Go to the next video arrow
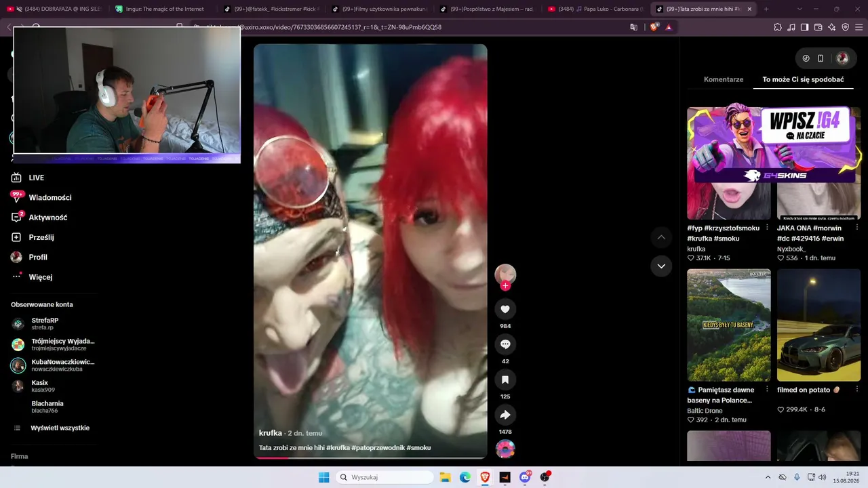 coord(661,266)
